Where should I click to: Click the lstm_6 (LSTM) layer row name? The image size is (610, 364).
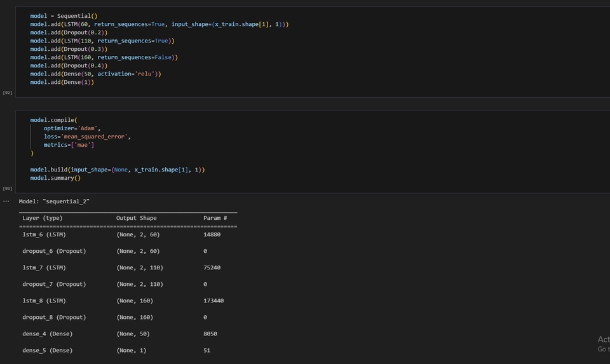[44, 234]
